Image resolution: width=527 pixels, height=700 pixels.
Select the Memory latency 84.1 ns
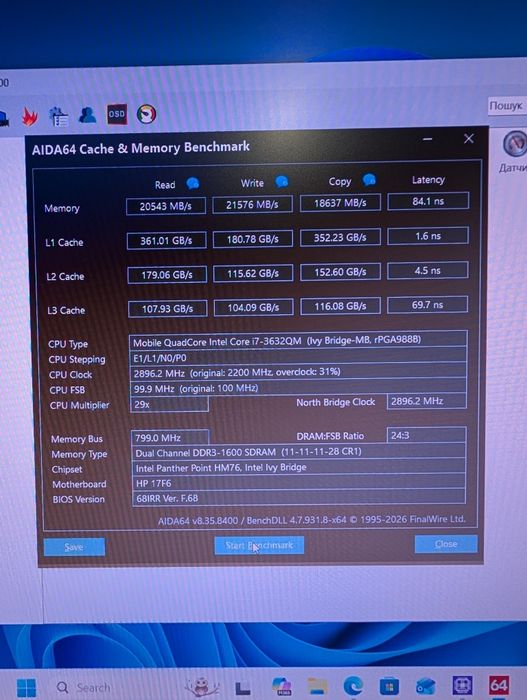point(428,201)
